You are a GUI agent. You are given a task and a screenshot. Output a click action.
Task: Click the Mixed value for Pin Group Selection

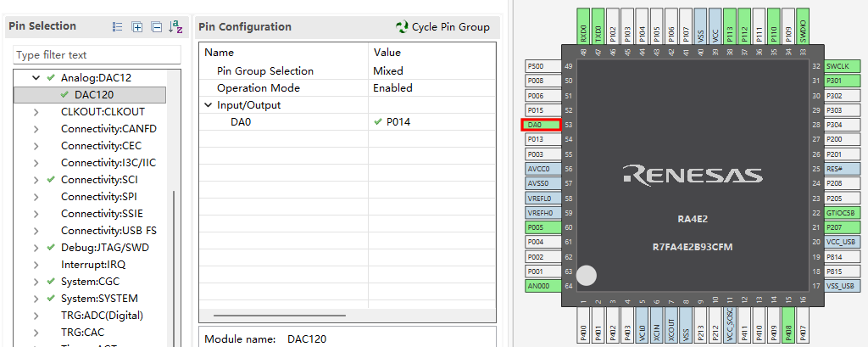[x=388, y=71]
